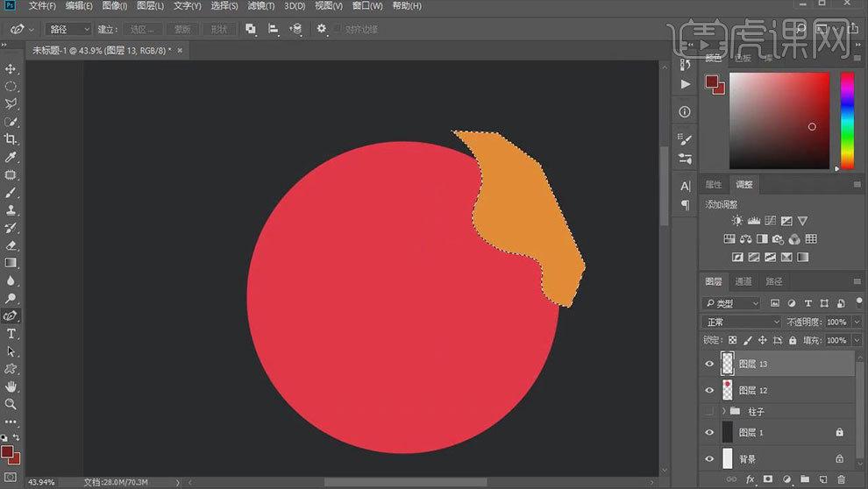Open the 滤镜(T) menu

[260, 5]
